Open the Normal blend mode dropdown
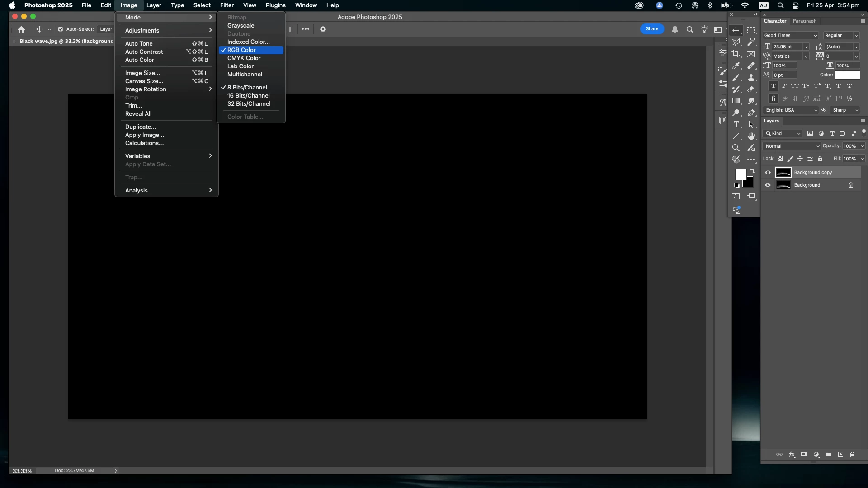 [x=792, y=146]
